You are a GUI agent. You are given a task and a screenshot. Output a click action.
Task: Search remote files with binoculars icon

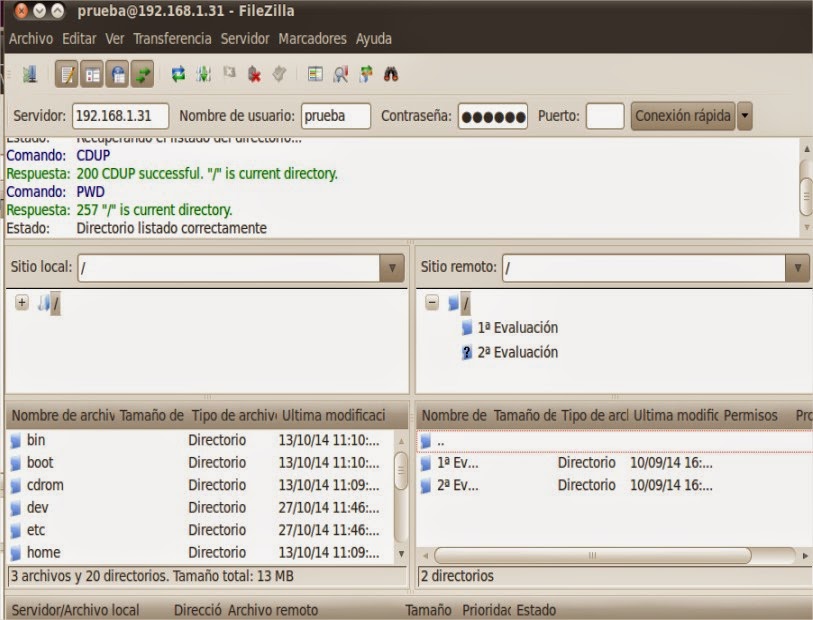click(391, 74)
